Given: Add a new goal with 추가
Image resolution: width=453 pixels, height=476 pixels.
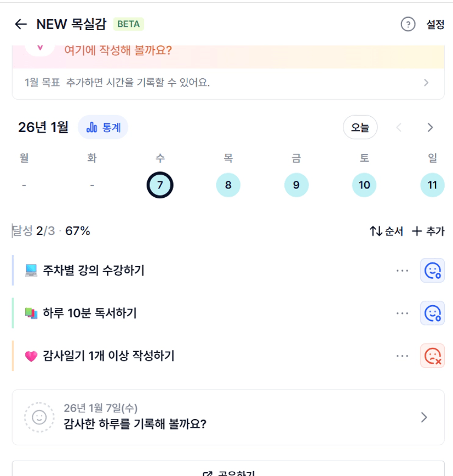Looking at the screenshot, I should point(428,231).
